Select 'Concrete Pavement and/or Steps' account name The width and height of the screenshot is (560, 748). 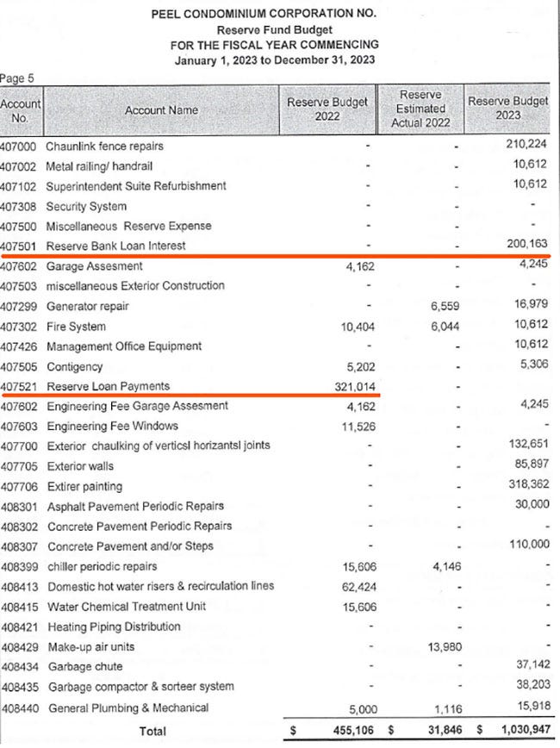(131, 546)
